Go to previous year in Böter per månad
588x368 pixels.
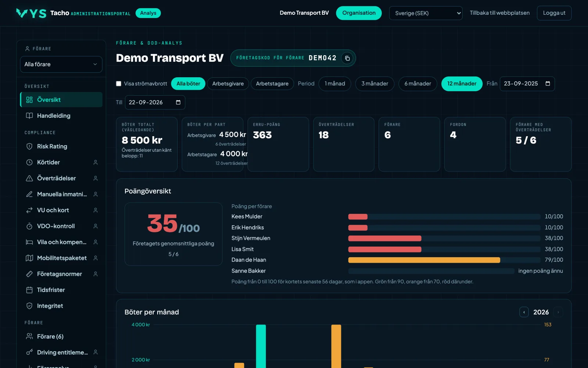coord(524,312)
